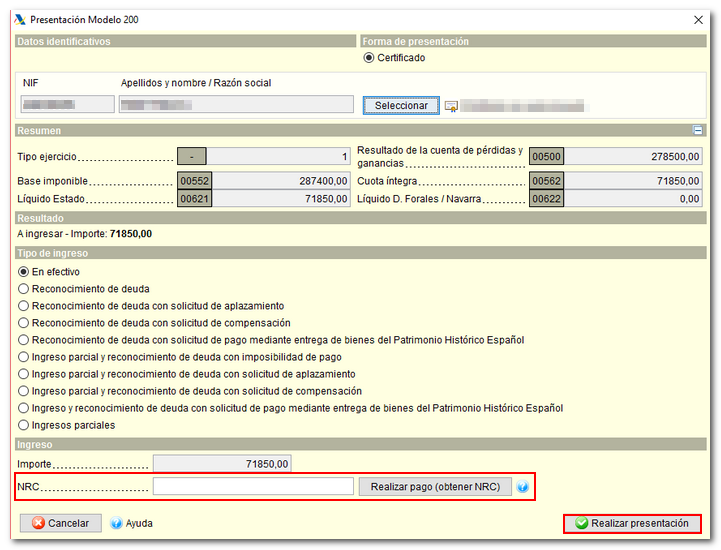
Task: Click the blue Ayuda help icon
Action: coord(116,523)
